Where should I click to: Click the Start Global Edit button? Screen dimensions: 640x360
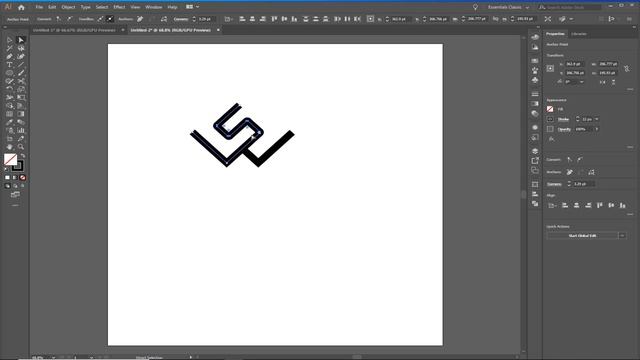tap(582, 236)
